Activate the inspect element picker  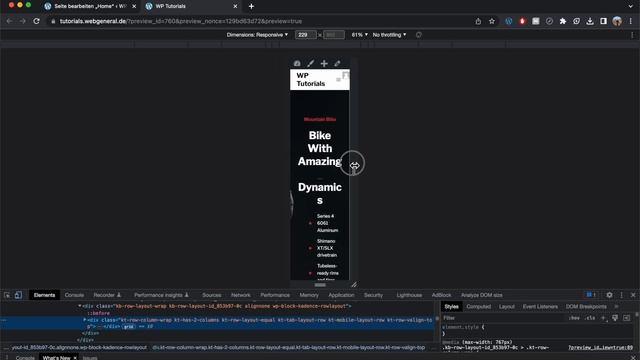coord(7,295)
